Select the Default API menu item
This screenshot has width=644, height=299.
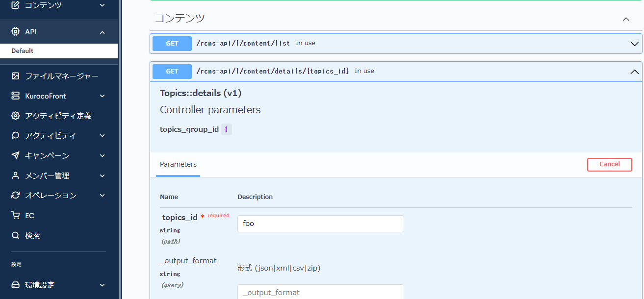tap(23, 51)
